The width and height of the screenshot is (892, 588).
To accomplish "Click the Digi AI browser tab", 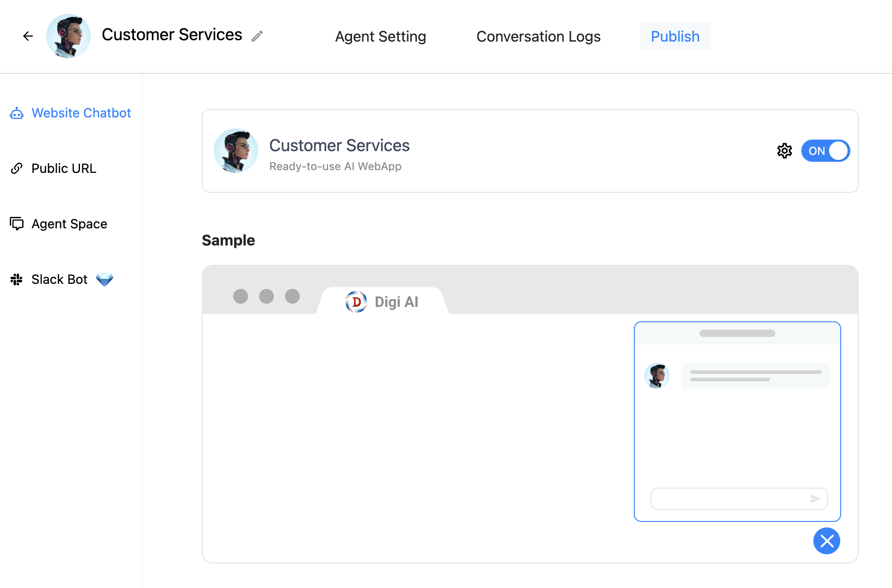I will (383, 301).
